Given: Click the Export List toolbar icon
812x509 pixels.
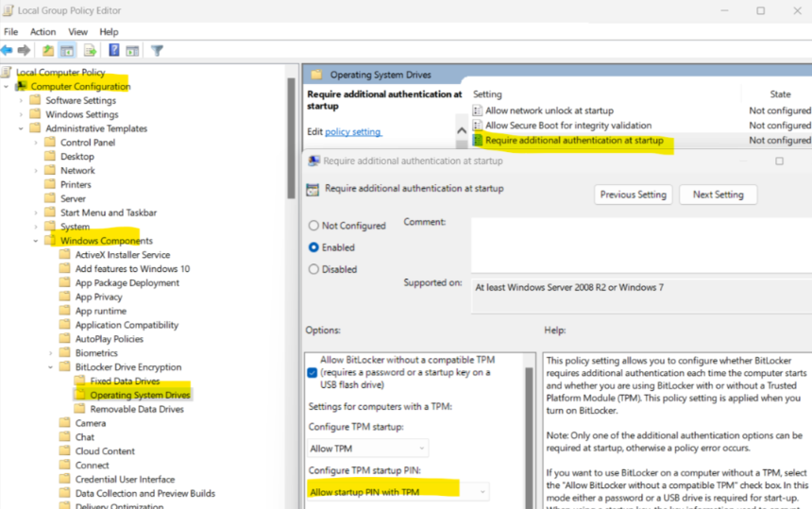Looking at the screenshot, I should click(x=90, y=50).
